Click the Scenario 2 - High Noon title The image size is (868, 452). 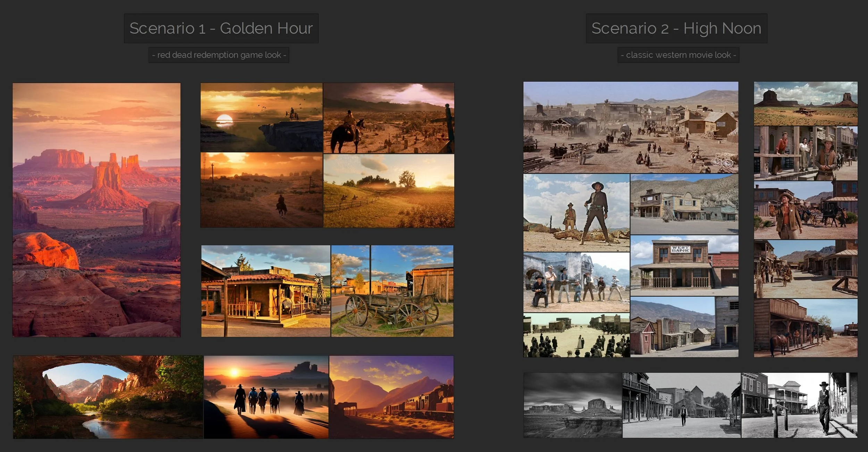[676, 28]
